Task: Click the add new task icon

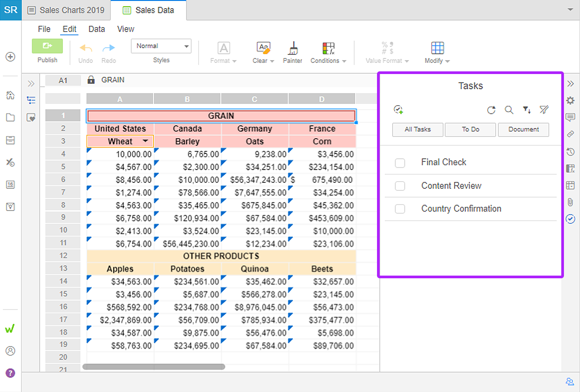Action: [398, 109]
